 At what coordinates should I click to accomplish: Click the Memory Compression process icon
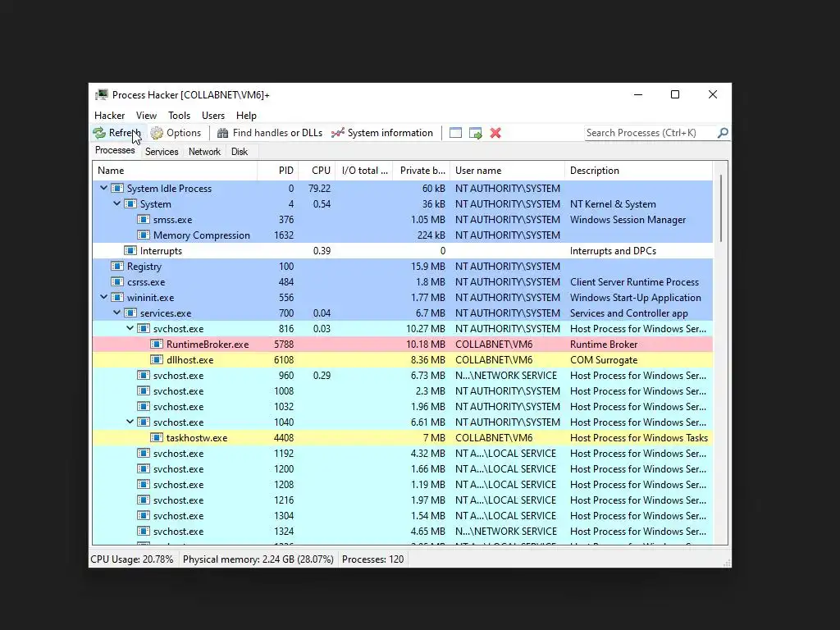click(143, 235)
